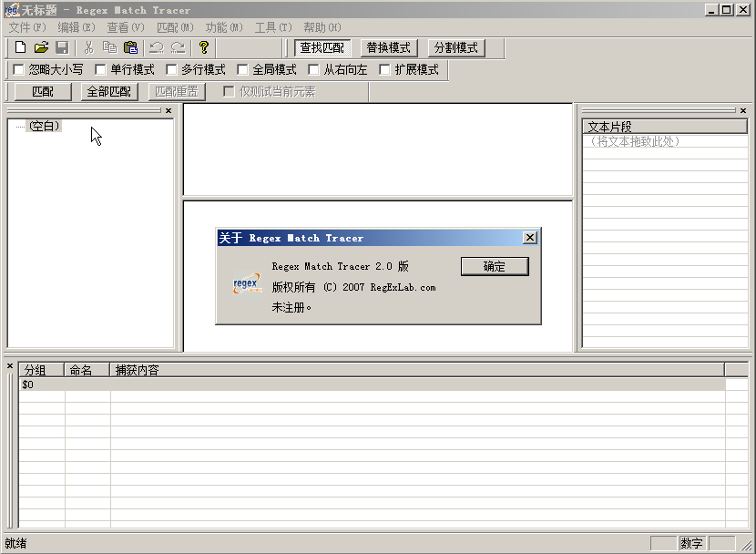756x554 pixels.
Task: Select the 查找匹配 mode button
Action: pos(322,47)
